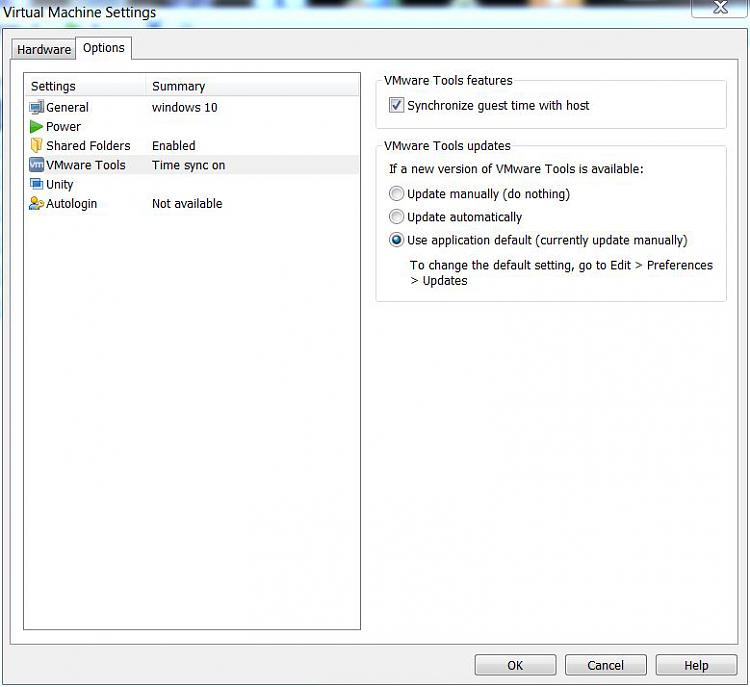
Task: Click the 'Enabled' summary value
Action: pos(174,146)
